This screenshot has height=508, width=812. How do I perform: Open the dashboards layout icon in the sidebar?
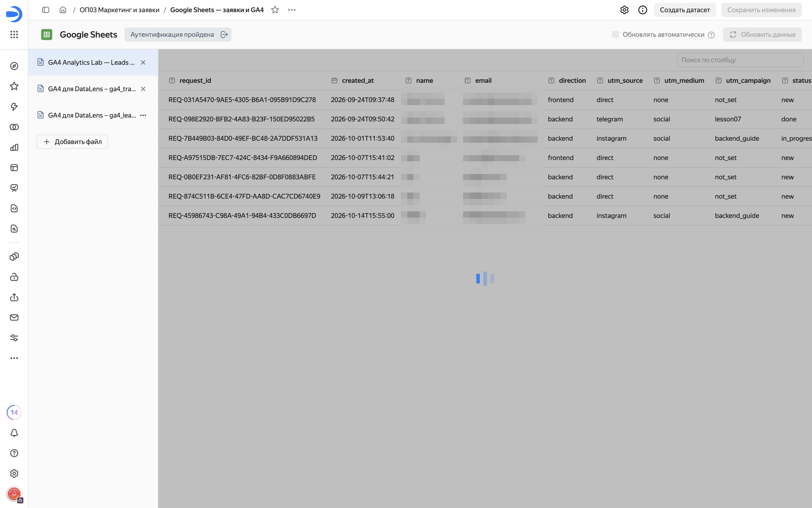(x=14, y=168)
